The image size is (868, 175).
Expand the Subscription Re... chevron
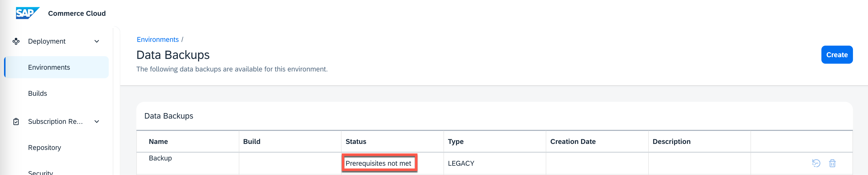(97, 121)
